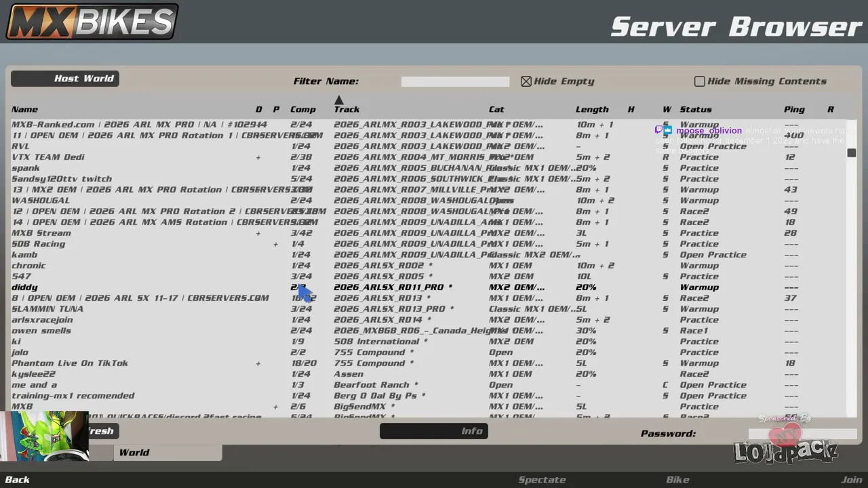Focus the Filter Name input field
This screenshot has width=868, height=488.
[455, 81]
